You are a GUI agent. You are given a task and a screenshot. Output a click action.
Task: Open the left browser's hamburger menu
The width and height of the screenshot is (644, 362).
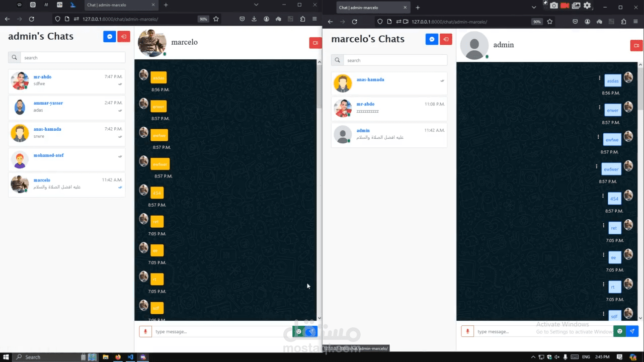(x=314, y=19)
